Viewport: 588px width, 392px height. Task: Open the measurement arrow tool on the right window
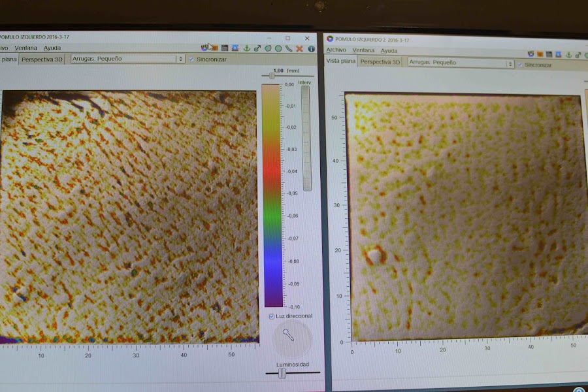click(x=578, y=54)
